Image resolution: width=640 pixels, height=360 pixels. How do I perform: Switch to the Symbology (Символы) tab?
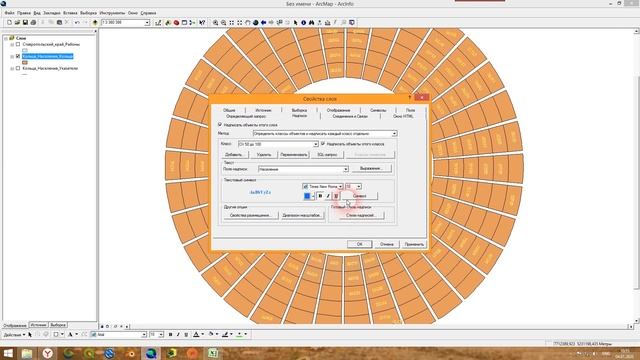pos(378,110)
